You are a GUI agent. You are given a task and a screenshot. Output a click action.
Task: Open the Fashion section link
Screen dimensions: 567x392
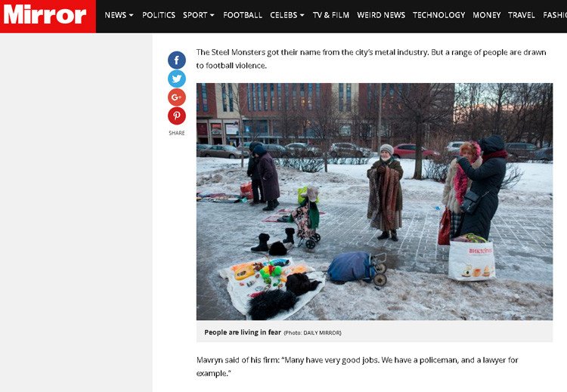coord(555,15)
